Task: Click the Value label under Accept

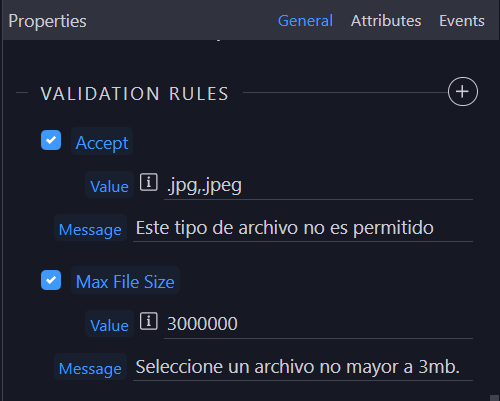Action: (109, 185)
